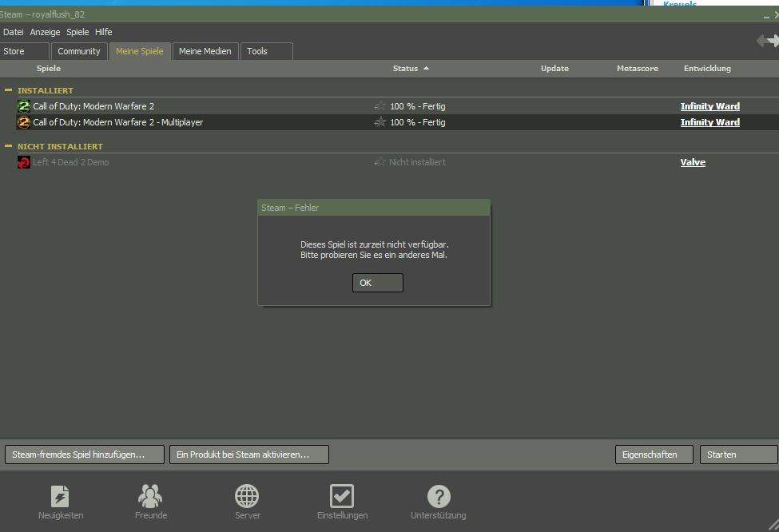This screenshot has width=779, height=532.
Task: Switch to the Community tab
Action: point(79,51)
